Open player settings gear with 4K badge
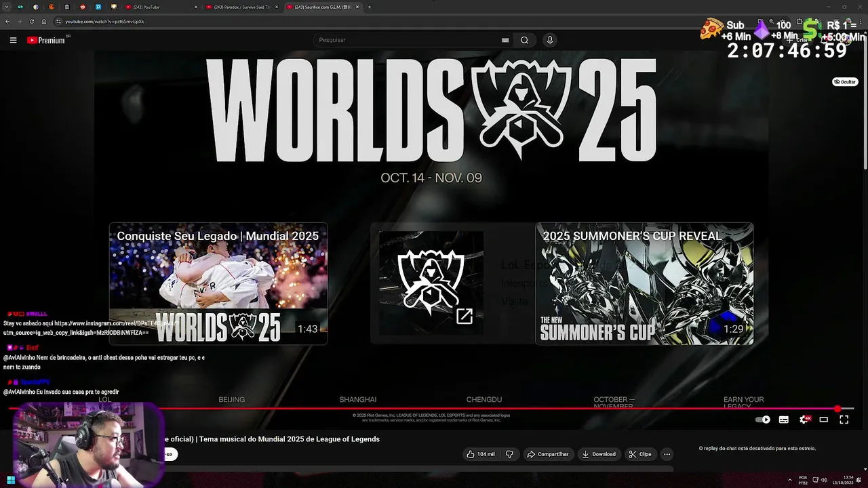 804,420
